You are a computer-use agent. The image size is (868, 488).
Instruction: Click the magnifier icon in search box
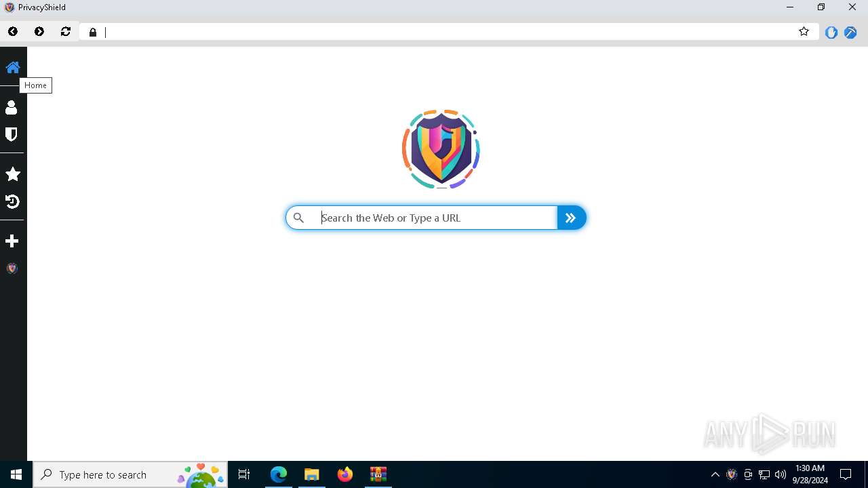pos(298,218)
